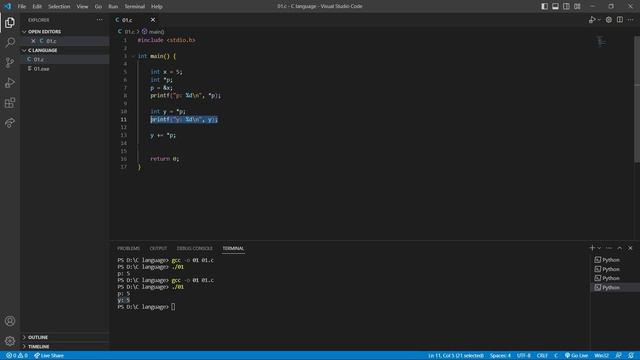Click the editor vertical scrollbar
640x360 pixels.
637,99
